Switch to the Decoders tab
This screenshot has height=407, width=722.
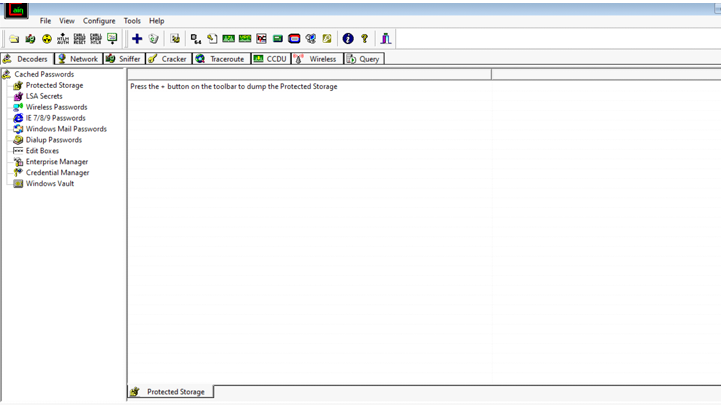click(x=27, y=59)
